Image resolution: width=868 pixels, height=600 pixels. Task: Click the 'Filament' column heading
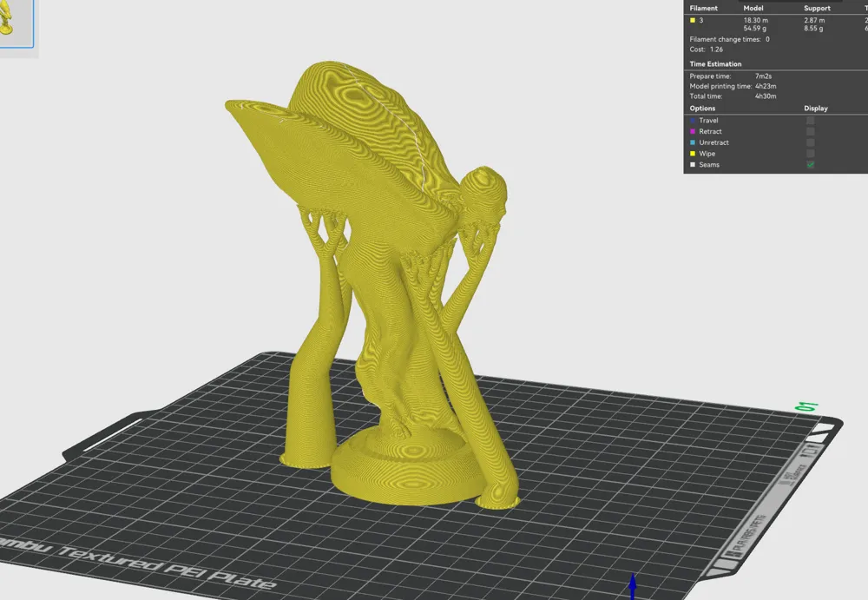704,9
